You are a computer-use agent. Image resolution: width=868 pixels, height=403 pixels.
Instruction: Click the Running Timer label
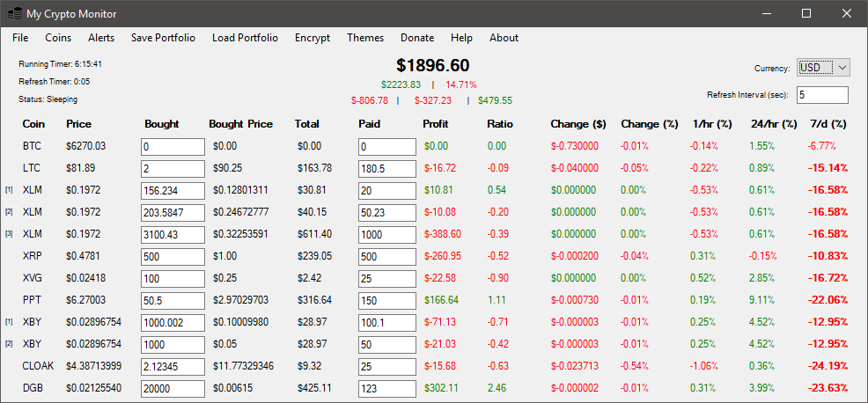[60, 64]
